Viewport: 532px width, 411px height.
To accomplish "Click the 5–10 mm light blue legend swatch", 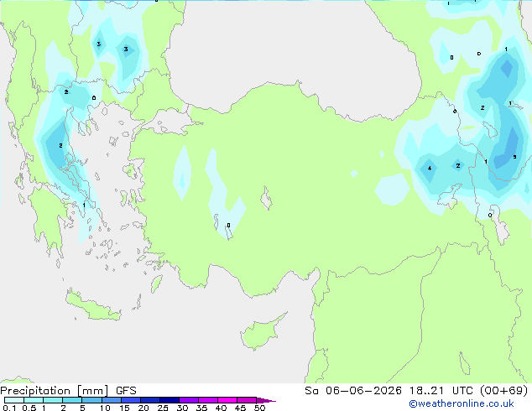I will pyautogui.click(x=91, y=400).
